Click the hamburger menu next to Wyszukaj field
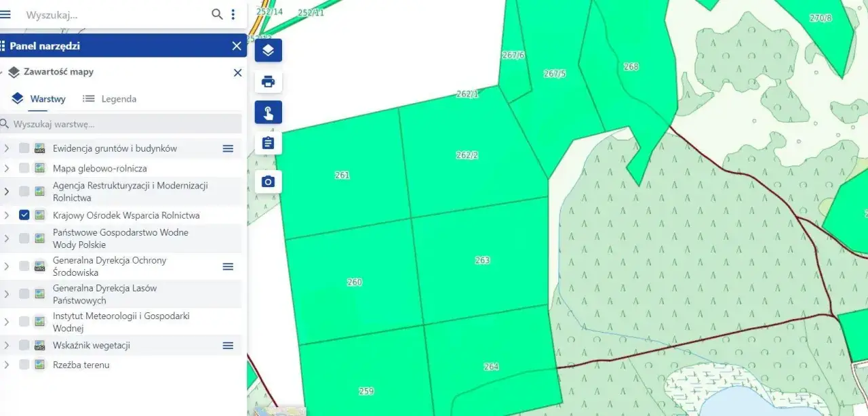Viewport: 868px width, 416px height. (7, 14)
